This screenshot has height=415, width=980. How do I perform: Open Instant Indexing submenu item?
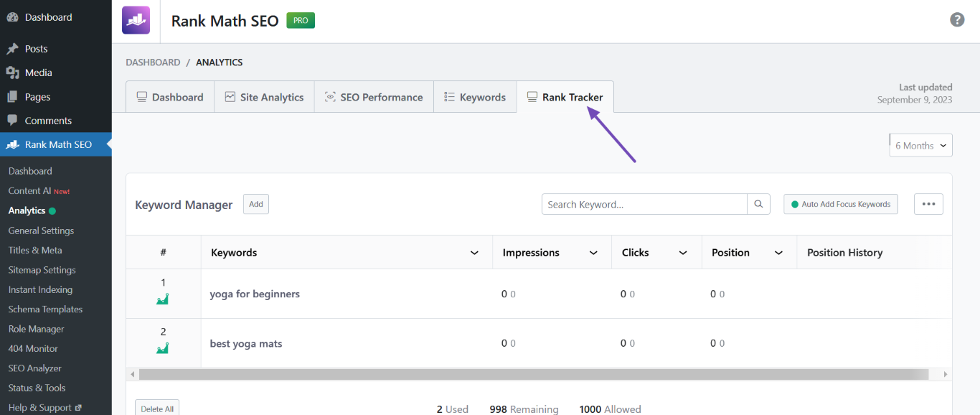pos(40,289)
